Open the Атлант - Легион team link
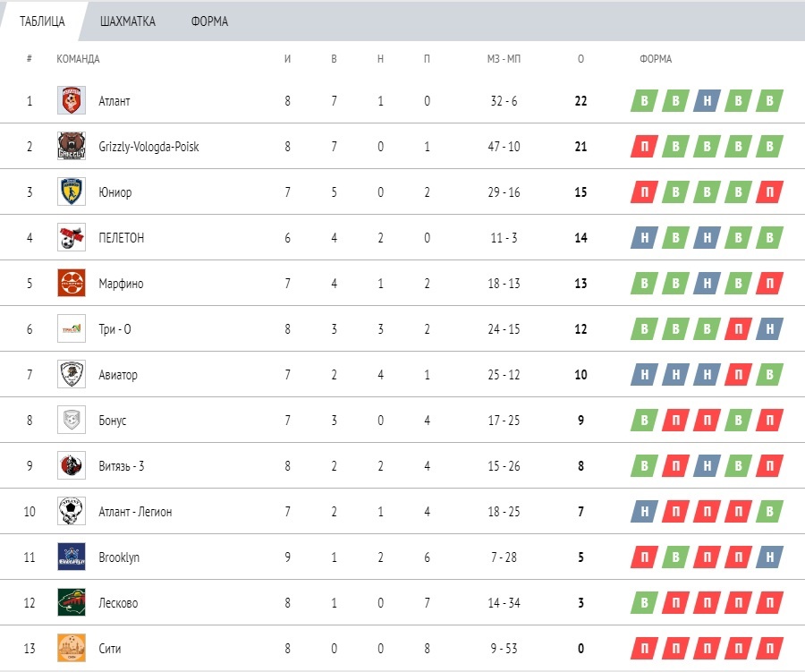The width and height of the screenshot is (805, 672). click(x=135, y=512)
